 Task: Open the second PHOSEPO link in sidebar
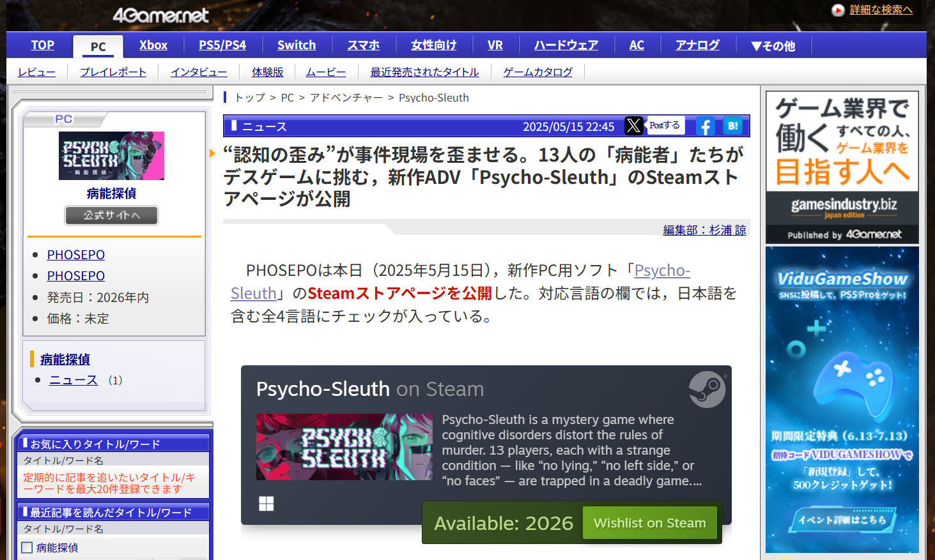[76, 276]
